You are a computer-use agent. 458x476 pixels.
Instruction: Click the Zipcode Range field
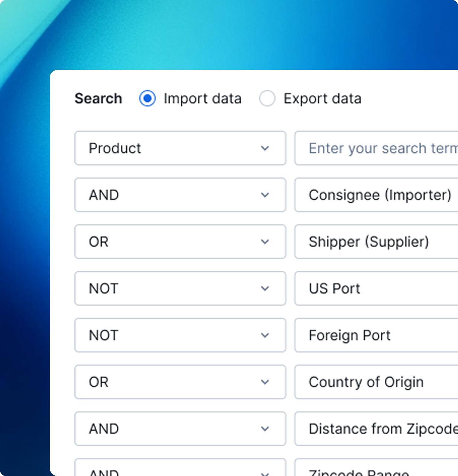(x=377, y=467)
